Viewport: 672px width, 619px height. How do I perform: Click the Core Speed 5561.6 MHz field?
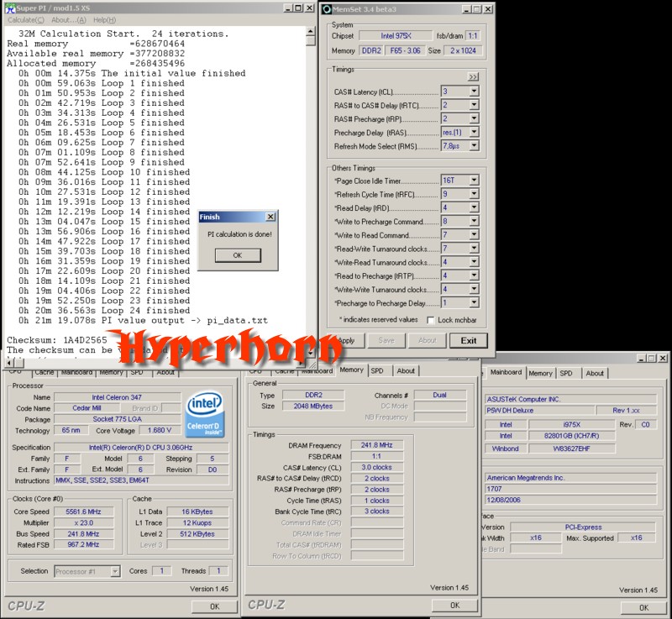click(x=83, y=511)
